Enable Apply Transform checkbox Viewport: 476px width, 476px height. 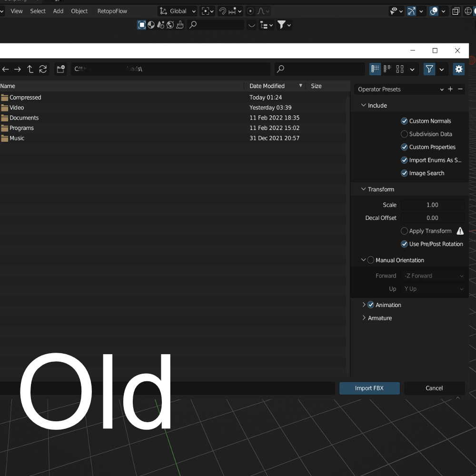click(404, 231)
